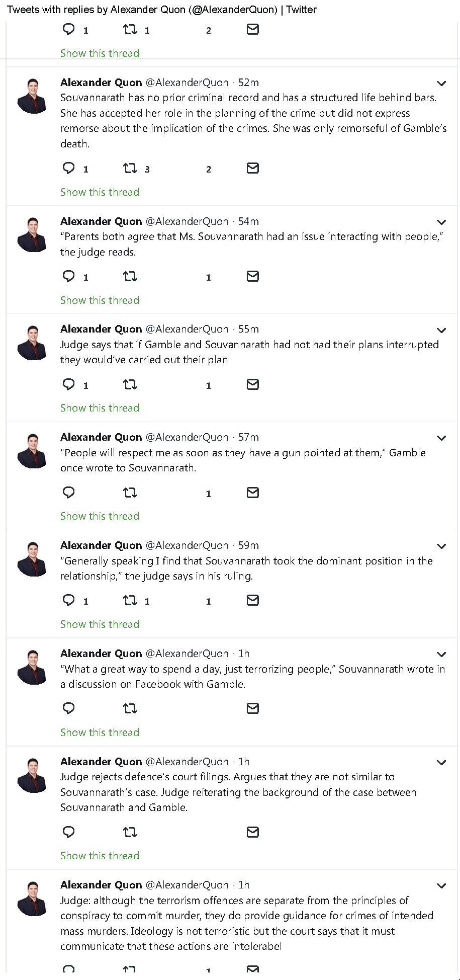Expand more options on the 55m tweet
Screen dimensions: 460x980
point(441,331)
